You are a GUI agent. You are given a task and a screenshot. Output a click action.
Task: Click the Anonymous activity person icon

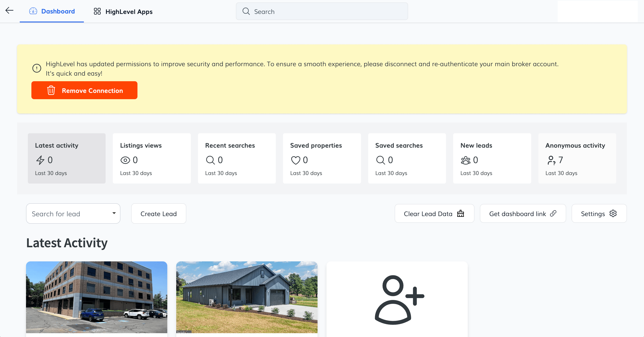click(551, 160)
